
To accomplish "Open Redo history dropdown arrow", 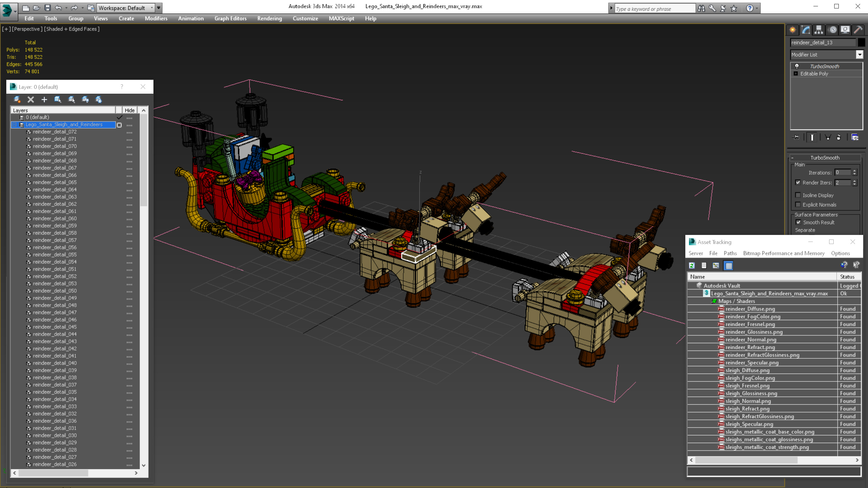I will 83,8.
